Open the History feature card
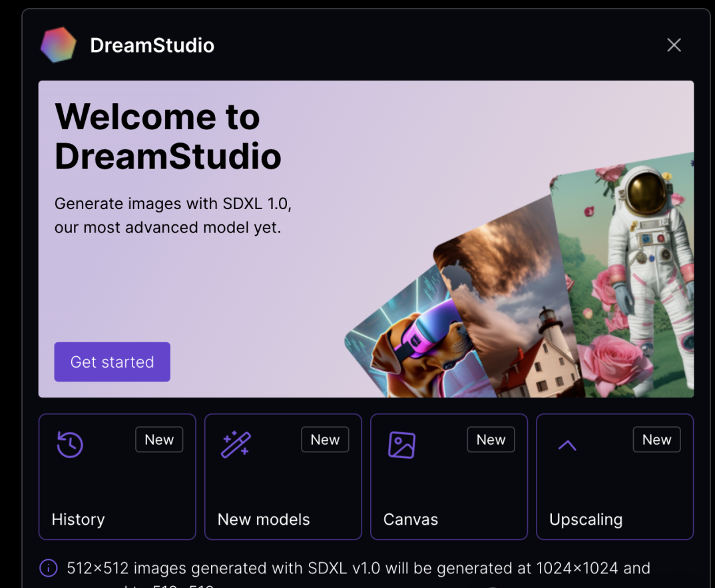Viewport: 715px width, 588px height. coord(117,477)
